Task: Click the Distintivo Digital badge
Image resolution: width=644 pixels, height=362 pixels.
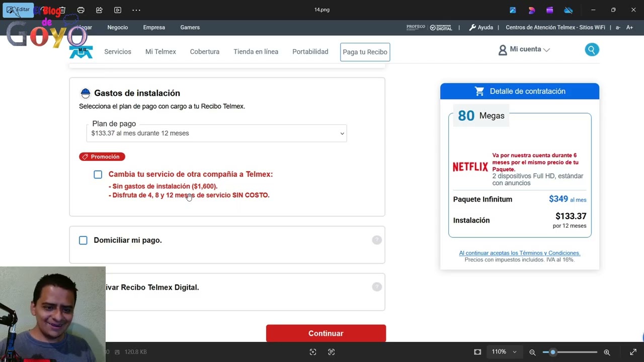Action: pos(441,28)
